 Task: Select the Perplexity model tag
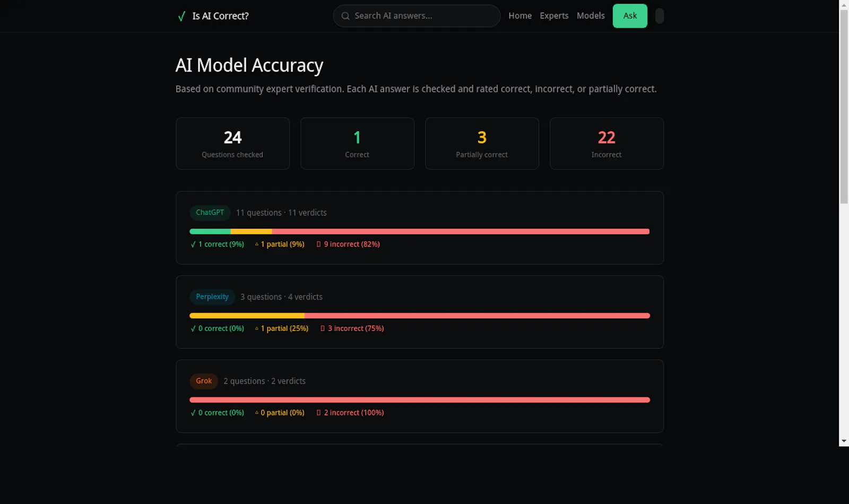coord(212,297)
